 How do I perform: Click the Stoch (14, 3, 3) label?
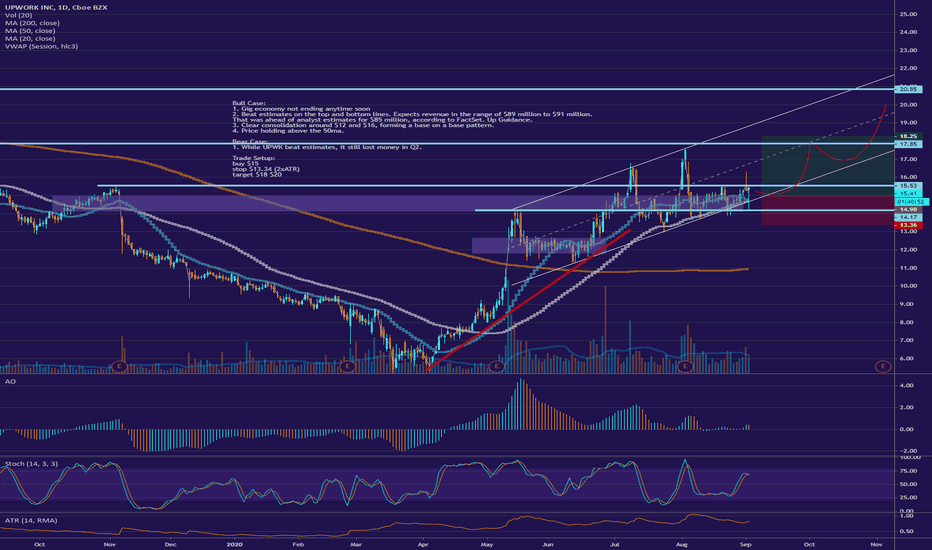[x=32, y=463]
